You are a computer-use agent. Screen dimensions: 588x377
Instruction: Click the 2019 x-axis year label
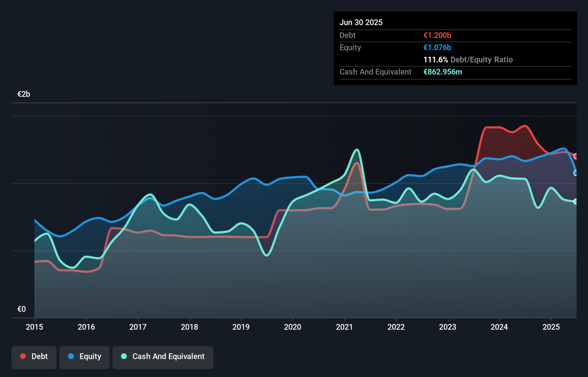point(241,327)
